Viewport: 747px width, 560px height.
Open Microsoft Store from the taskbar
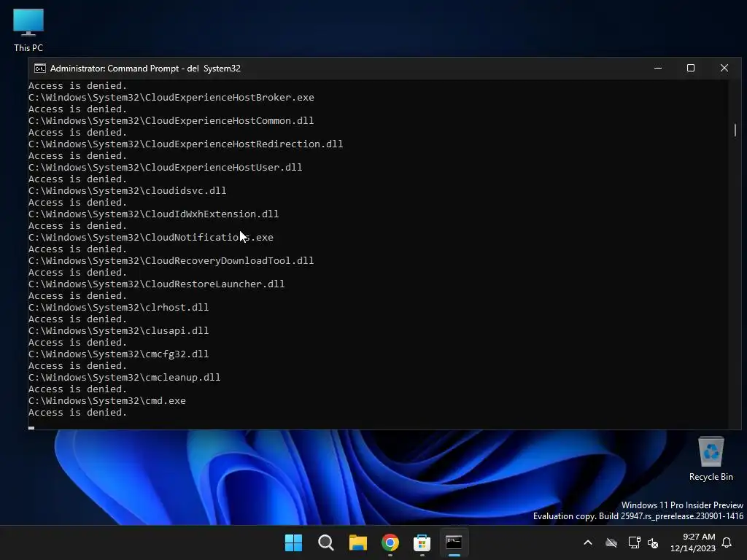pyautogui.click(x=422, y=542)
